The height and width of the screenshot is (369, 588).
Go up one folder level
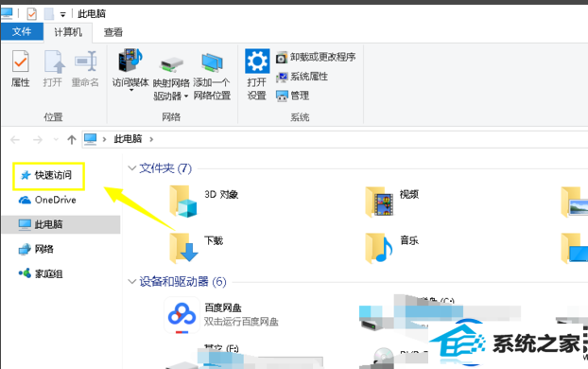tap(72, 140)
